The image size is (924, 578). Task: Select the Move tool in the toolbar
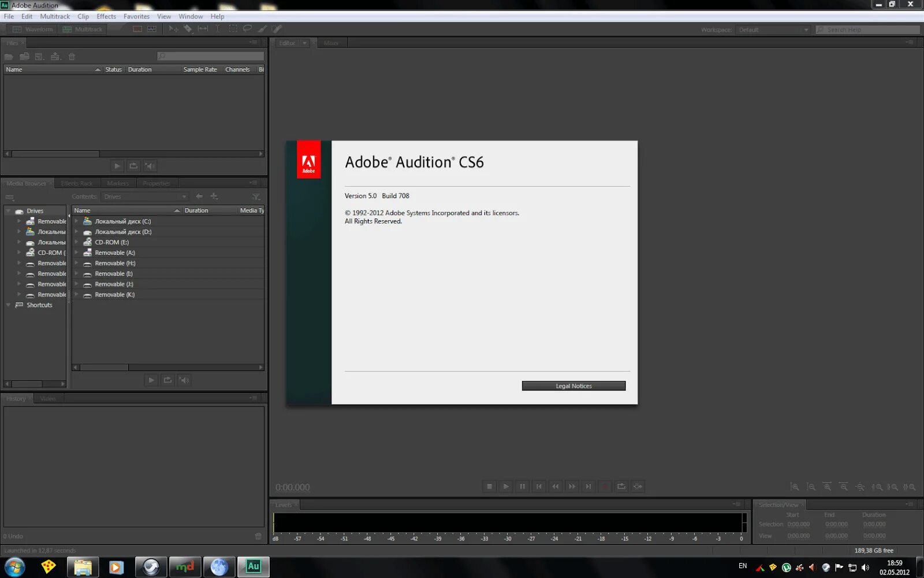[173, 29]
